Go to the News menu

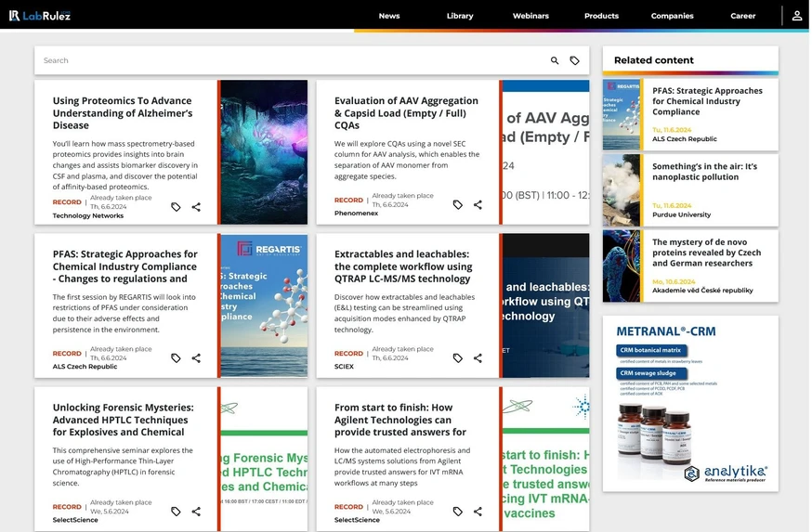click(389, 16)
